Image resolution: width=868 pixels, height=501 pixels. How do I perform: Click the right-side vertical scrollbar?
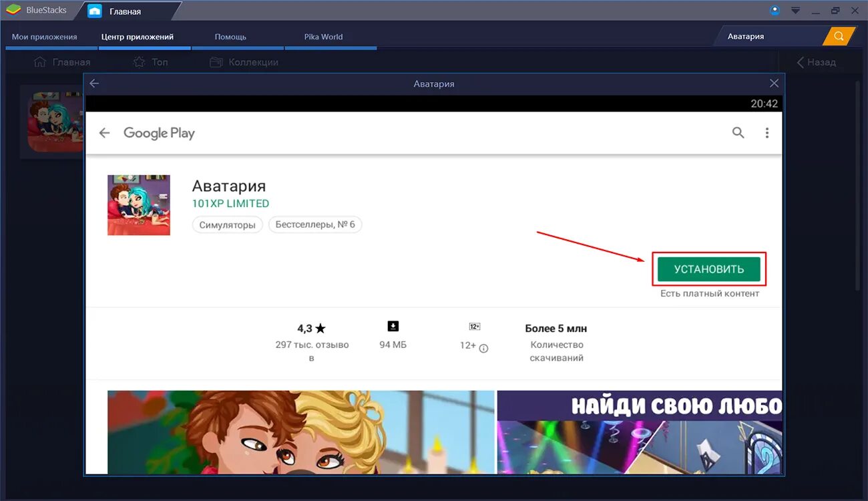click(x=859, y=185)
